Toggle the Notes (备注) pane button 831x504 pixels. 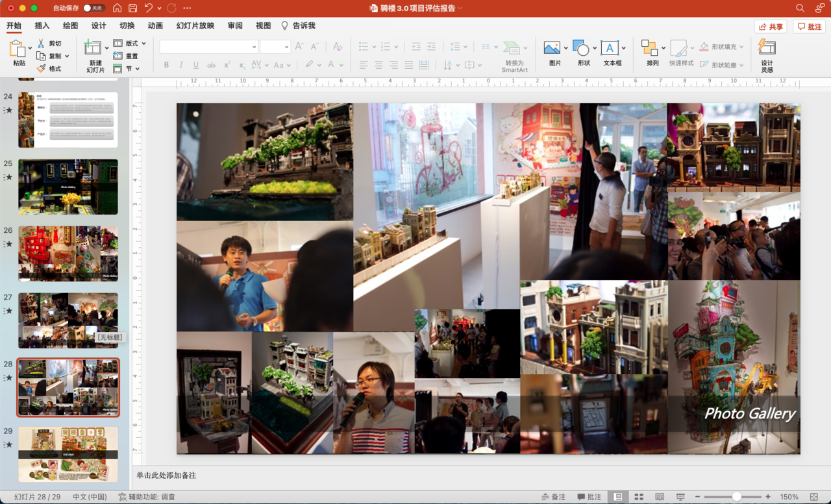(553, 497)
